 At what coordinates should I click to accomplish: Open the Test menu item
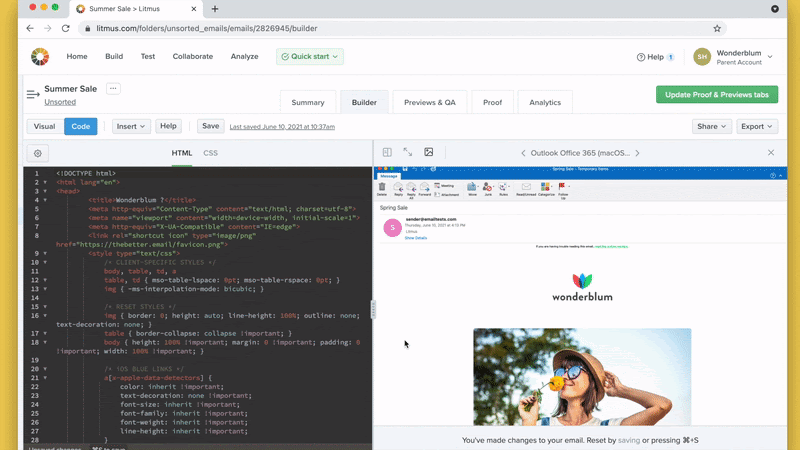pos(148,57)
